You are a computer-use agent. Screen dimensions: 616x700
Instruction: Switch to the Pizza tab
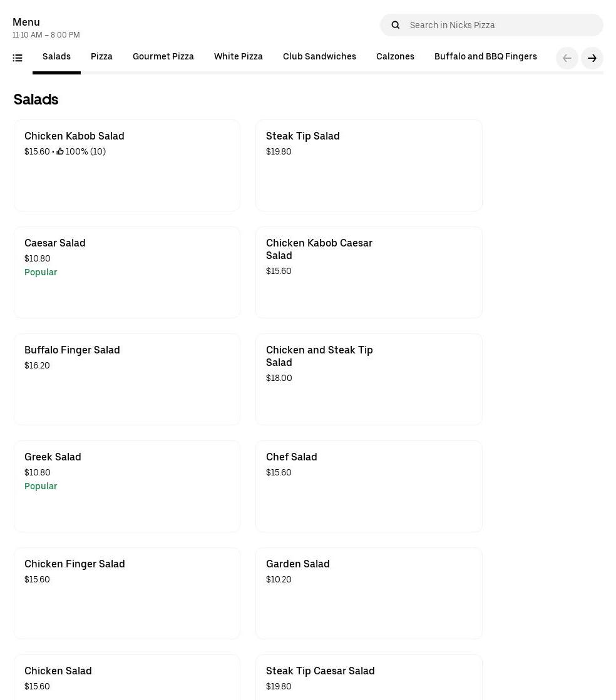pos(101,57)
